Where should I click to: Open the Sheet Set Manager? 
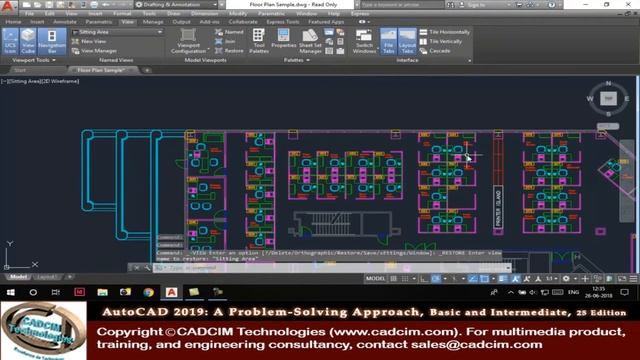point(310,41)
